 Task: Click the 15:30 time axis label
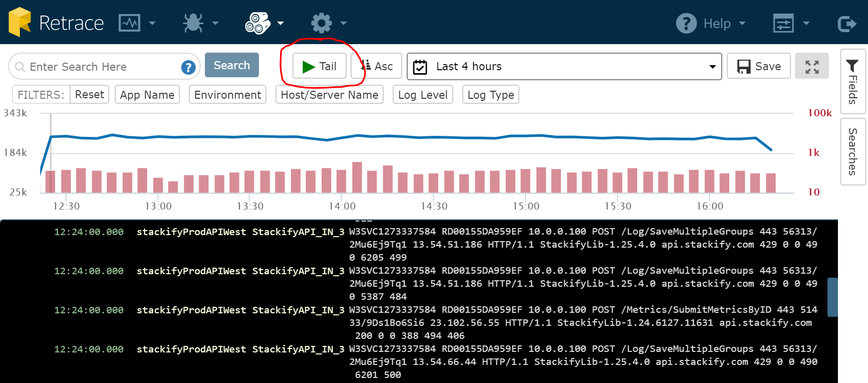click(618, 206)
